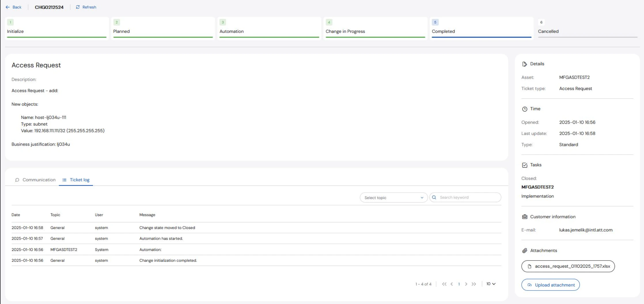
Task: Click the 'Type: subnet' line
Action: [x=34, y=124]
